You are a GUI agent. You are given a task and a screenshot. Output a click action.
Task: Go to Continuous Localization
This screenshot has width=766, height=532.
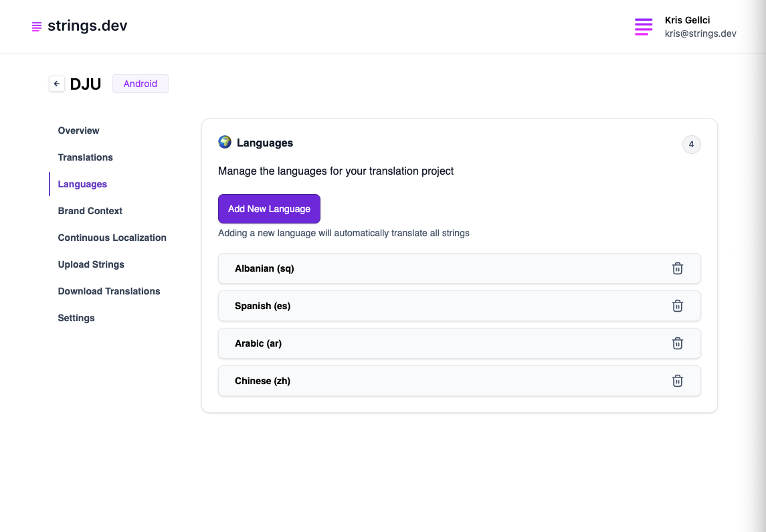pos(112,238)
